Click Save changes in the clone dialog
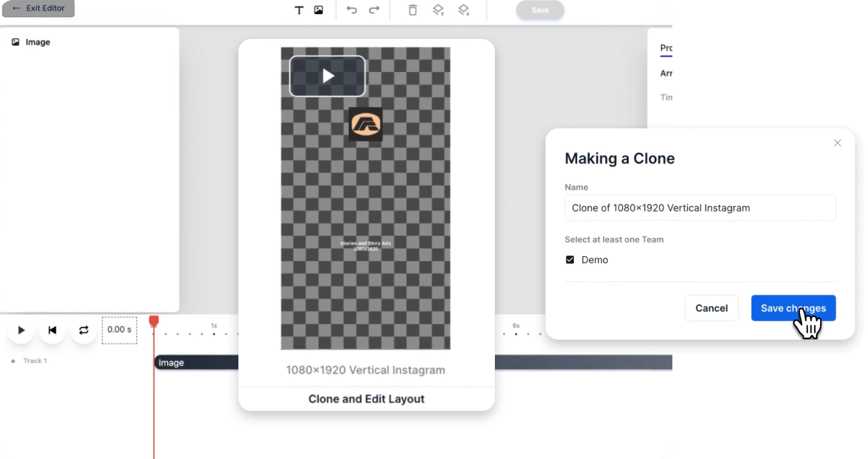The height and width of the screenshot is (459, 868). (x=793, y=308)
